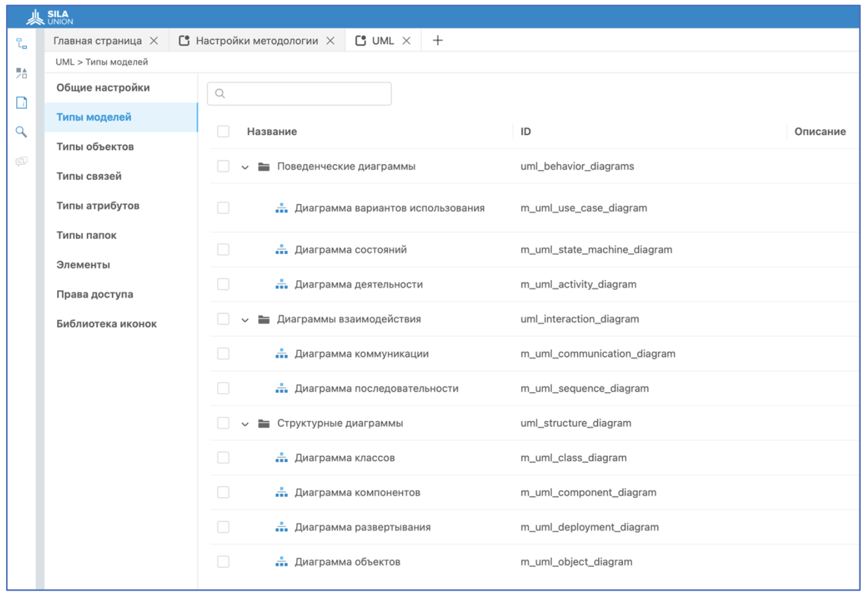Screen dimensions: 868x598
Task: Open Диаграмма деятельности model type
Action: click(359, 284)
